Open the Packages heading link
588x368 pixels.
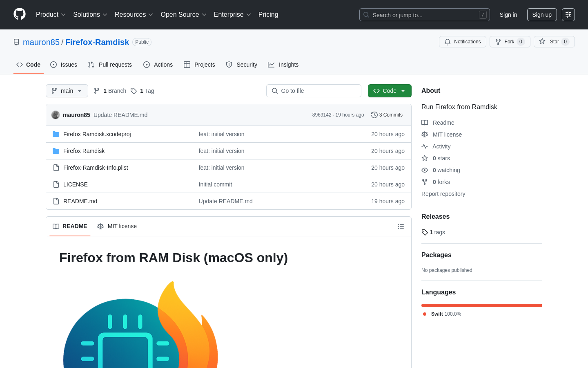[x=436, y=255]
